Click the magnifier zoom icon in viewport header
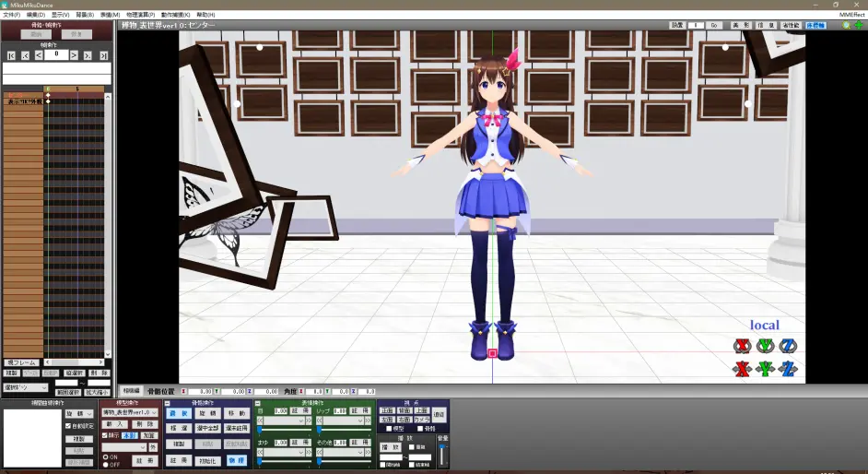Image resolution: width=868 pixels, height=474 pixels. 846,25
